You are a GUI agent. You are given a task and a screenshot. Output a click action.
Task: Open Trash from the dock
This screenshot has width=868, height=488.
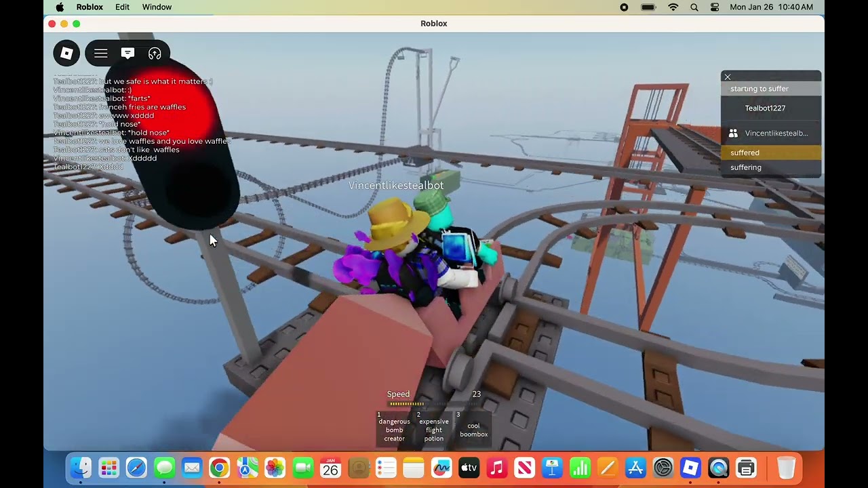(786, 468)
